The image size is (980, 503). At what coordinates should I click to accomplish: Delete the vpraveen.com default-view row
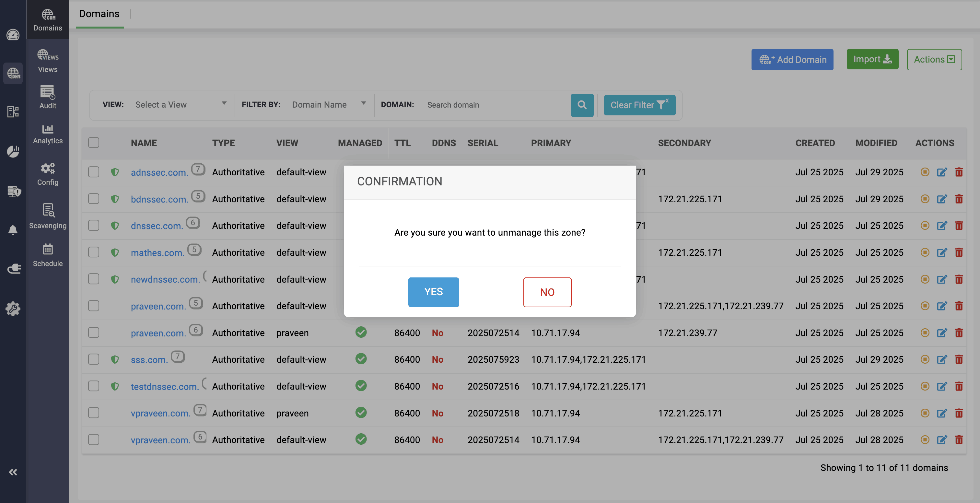pos(958,440)
